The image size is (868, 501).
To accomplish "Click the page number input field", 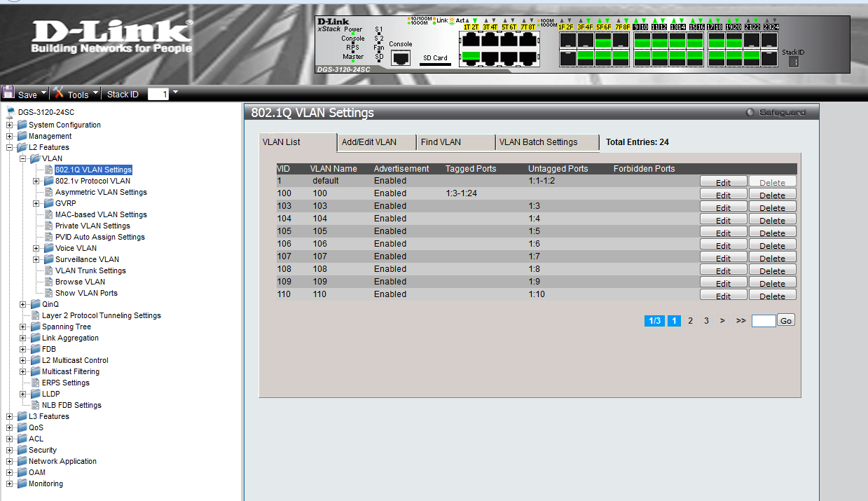I will point(764,321).
